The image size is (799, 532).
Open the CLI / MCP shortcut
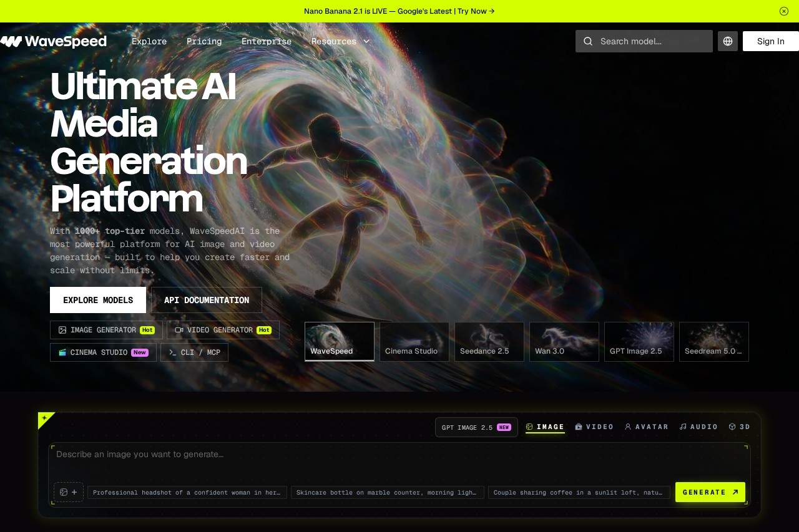(194, 352)
